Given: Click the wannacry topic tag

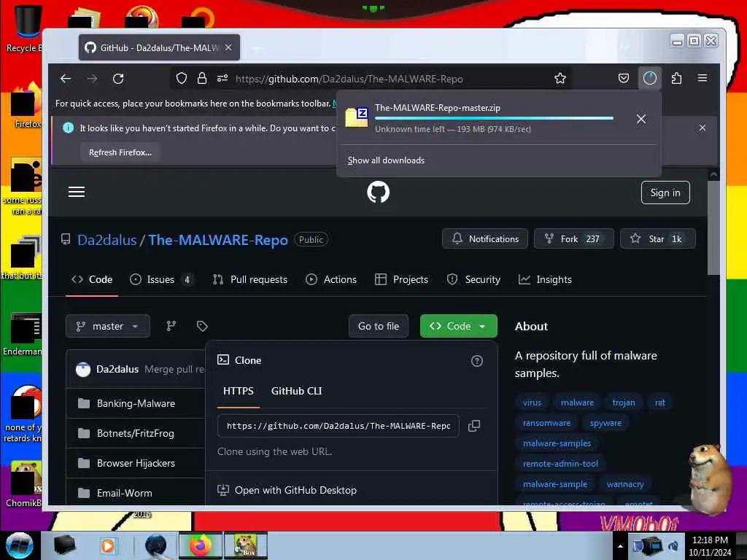Looking at the screenshot, I should pos(625,484).
